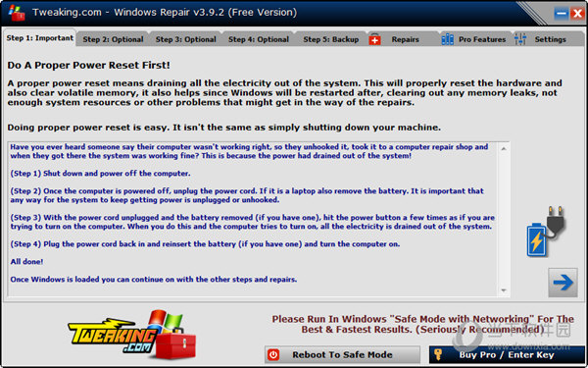Click the blue next arrow button
Screen dimensions: 588x368
[563, 283]
